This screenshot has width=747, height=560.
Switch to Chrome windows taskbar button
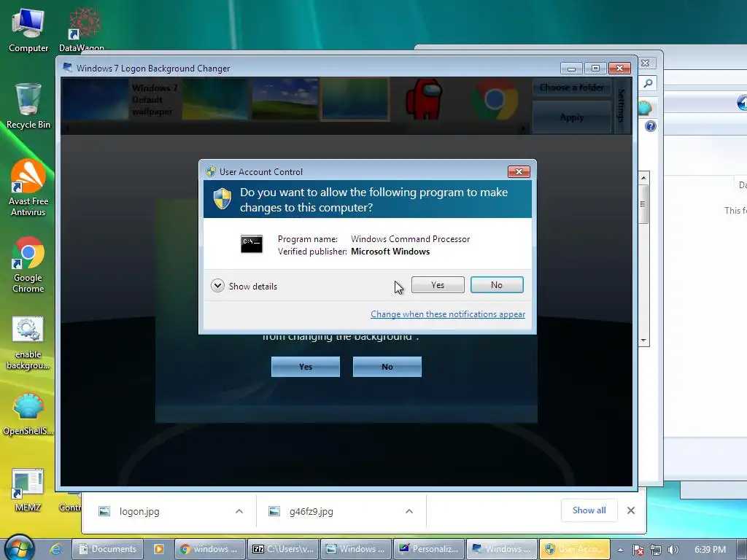210,549
